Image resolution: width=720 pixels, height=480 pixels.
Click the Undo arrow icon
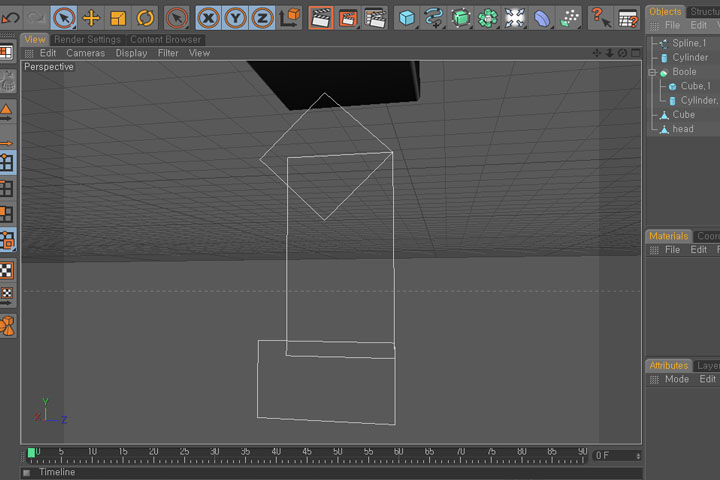[x=10, y=18]
